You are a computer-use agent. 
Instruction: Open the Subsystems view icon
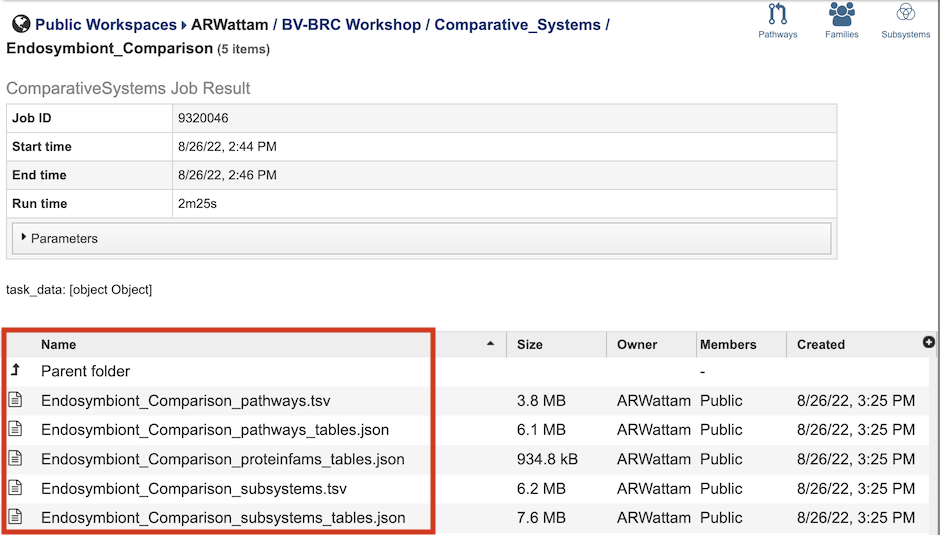coord(905,21)
